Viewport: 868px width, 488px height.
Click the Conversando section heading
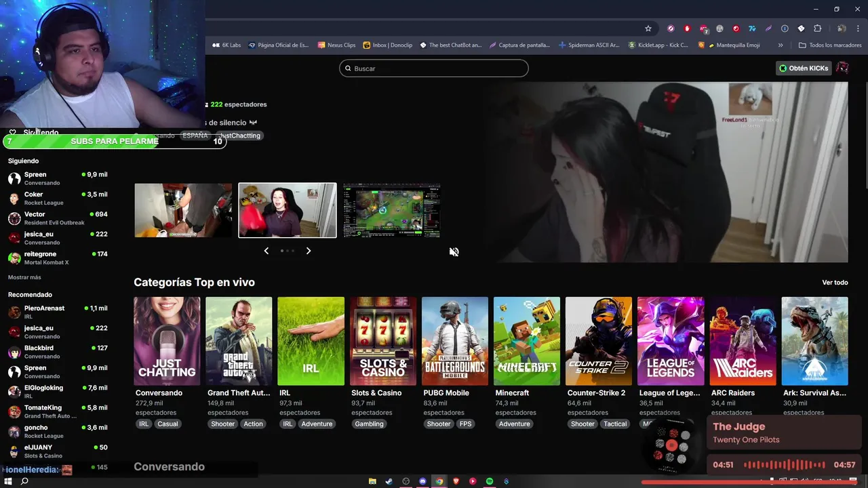[x=169, y=466]
